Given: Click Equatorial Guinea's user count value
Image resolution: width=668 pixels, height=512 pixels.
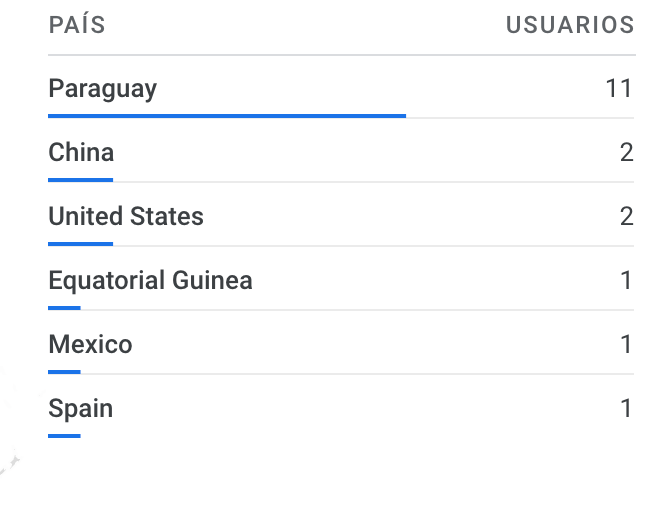Looking at the screenshot, I should (x=626, y=281).
